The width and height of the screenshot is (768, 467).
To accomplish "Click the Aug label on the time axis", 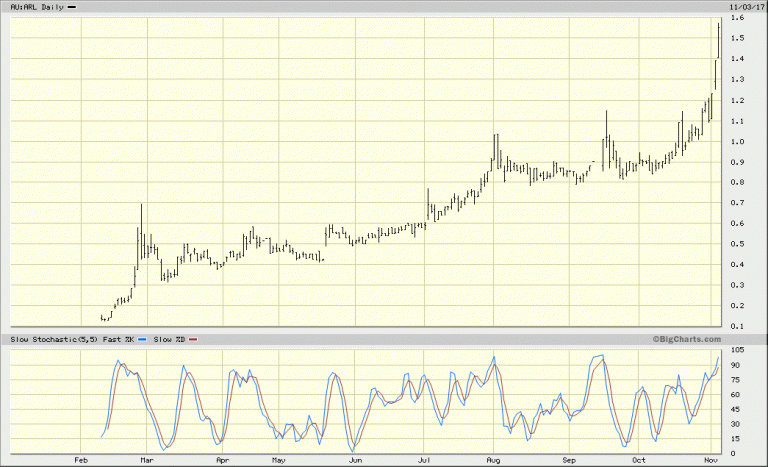I will pos(493,461).
